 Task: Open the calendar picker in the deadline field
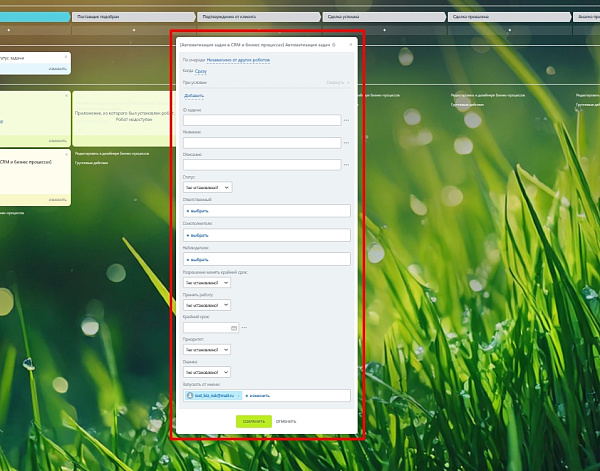tap(234, 328)
